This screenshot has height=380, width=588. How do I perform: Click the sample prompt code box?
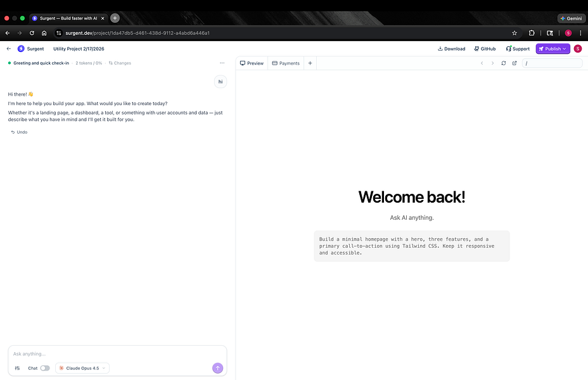click(x=412, y=246)
